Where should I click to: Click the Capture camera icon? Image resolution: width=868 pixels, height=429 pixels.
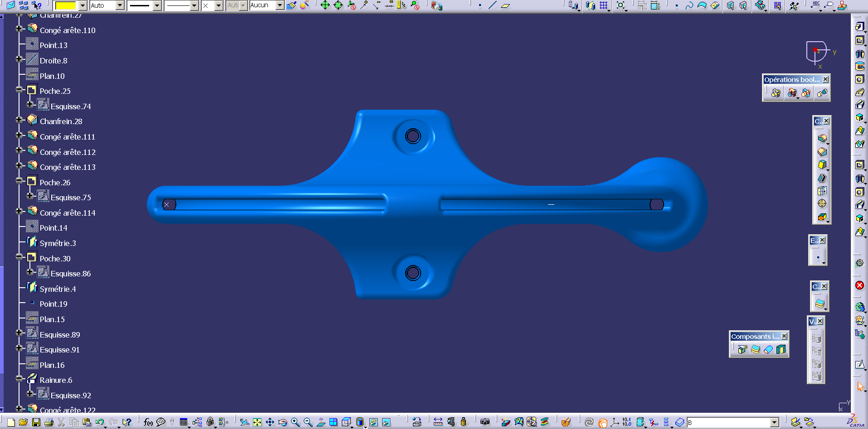485,422
